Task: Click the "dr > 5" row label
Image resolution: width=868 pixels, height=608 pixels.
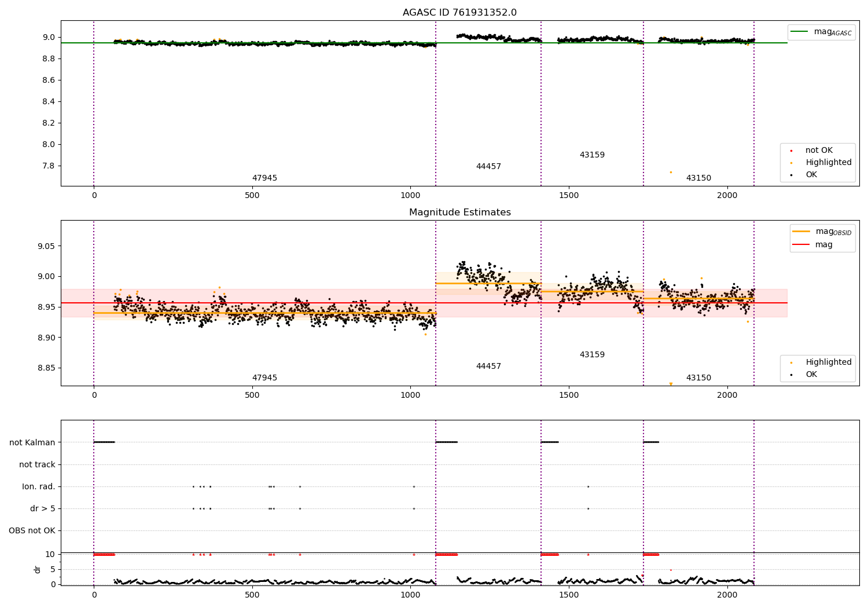Action: (43, 509)
